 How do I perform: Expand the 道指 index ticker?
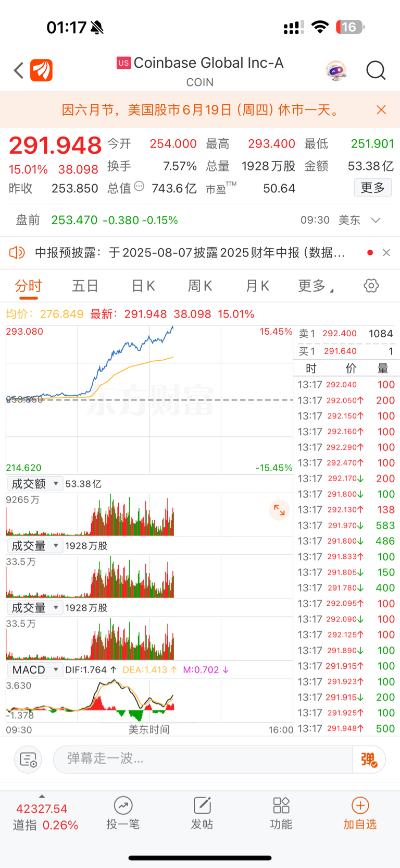(45, 816)
